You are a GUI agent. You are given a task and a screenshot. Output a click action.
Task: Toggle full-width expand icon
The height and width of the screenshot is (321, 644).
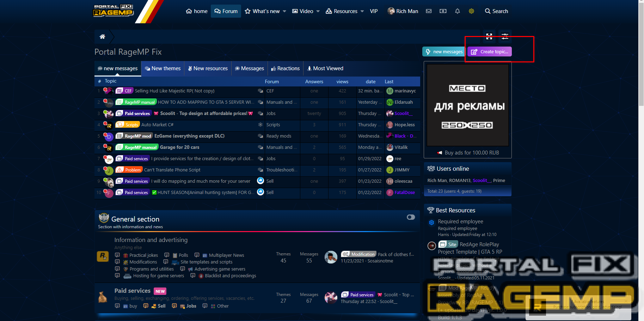click(x=489, y=36)
